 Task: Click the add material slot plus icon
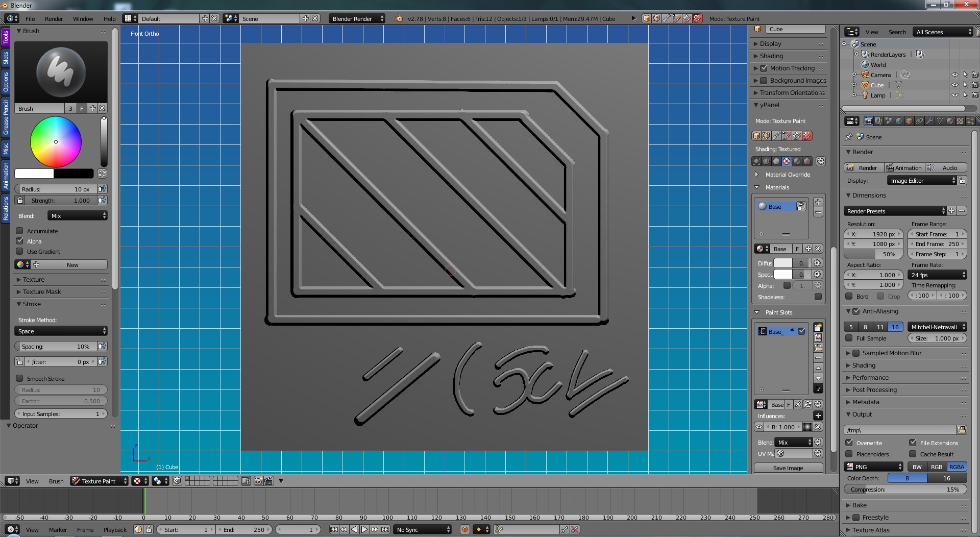pyautogui.click(x=818, y=202)
